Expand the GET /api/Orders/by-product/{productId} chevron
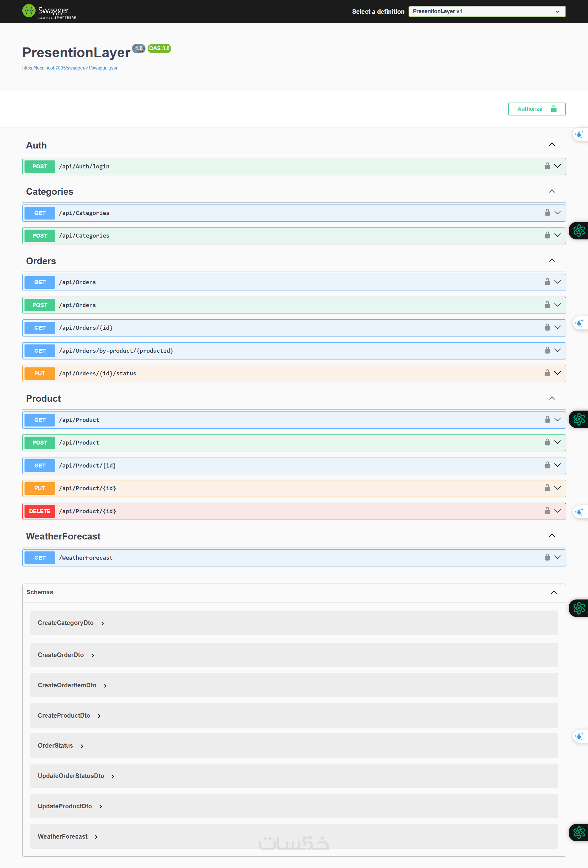588x868 pixels. pos(557,350)
